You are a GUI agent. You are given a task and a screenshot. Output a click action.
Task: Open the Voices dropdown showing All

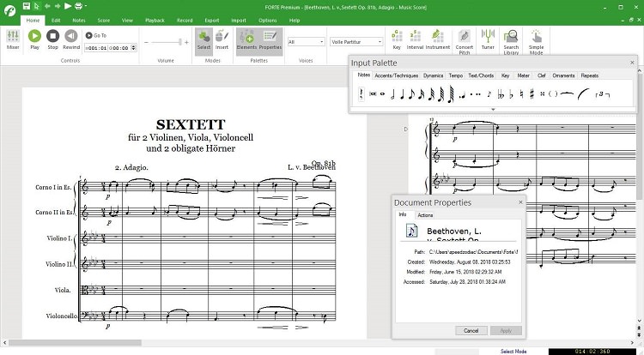306,42
